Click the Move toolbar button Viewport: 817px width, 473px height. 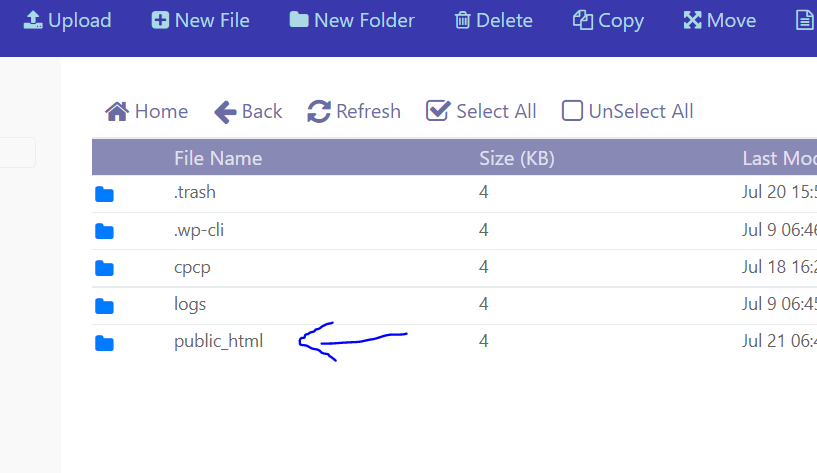coord(720,20)
